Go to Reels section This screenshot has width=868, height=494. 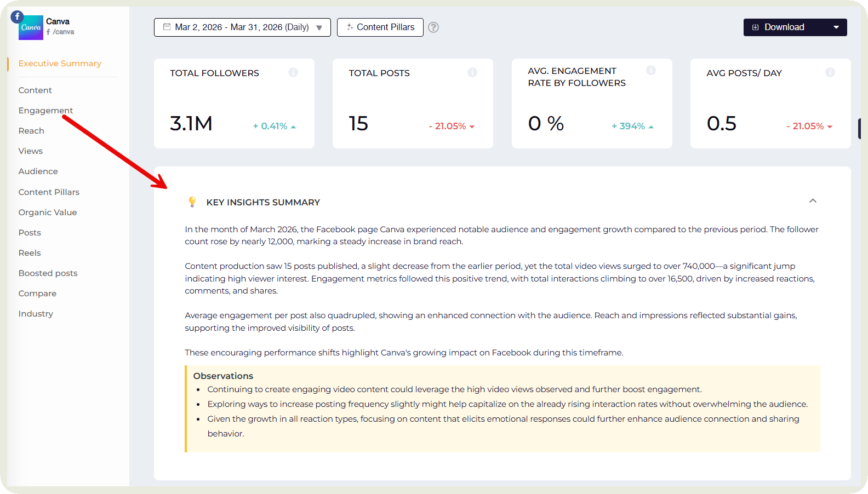coord(30,253)
